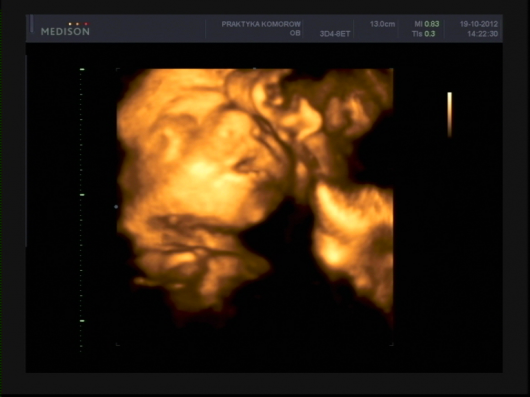530x397 pixels.
Task: Click the date 19-10-2012
Action: pyautogui.click(x=479, y=24)
